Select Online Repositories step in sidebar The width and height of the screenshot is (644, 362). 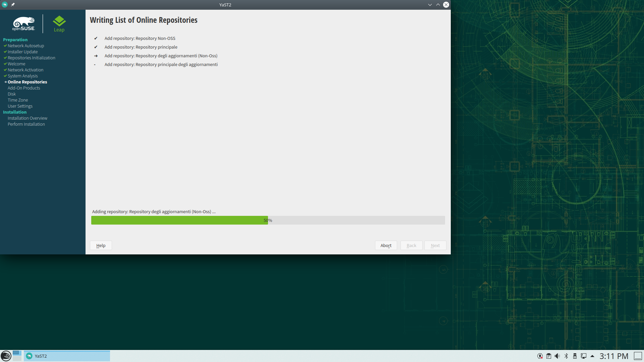[27, 82]
